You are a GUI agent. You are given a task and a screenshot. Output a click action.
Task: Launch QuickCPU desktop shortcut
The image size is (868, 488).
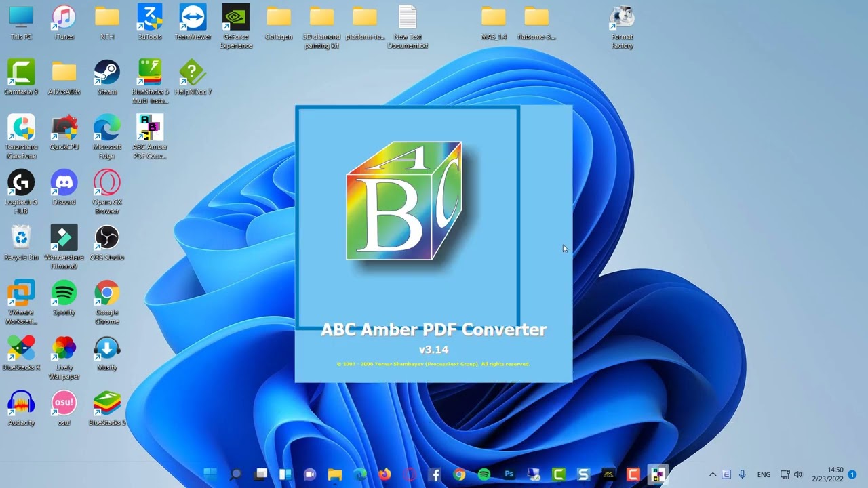click(x=64, y=133)
